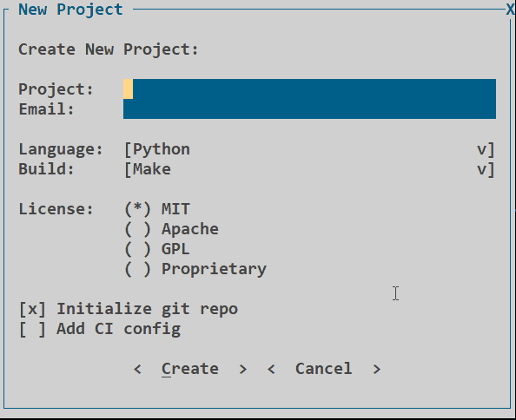Click the Cancel button
The width and height of the screenshot is (516, 420).
(x=324, y=369)
